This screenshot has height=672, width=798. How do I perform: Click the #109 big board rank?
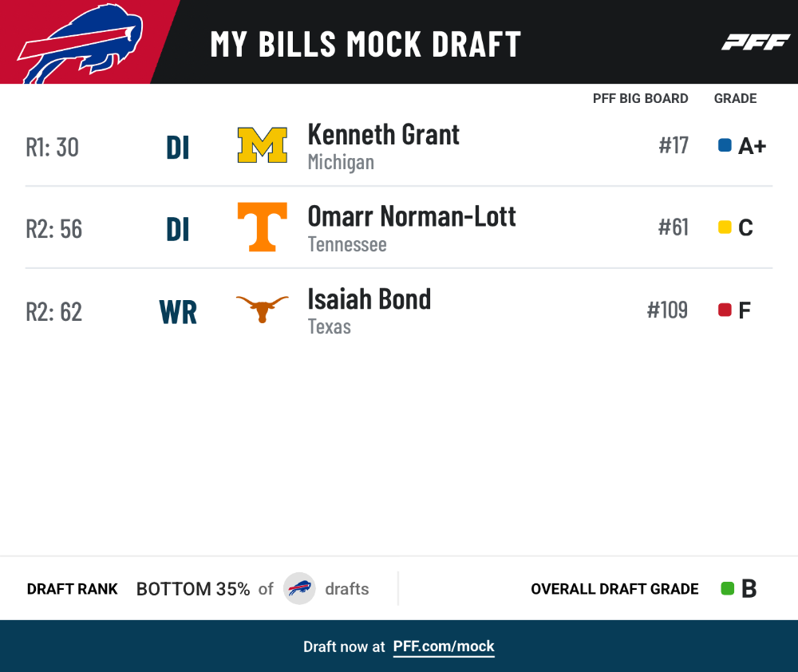pos(667,310)
